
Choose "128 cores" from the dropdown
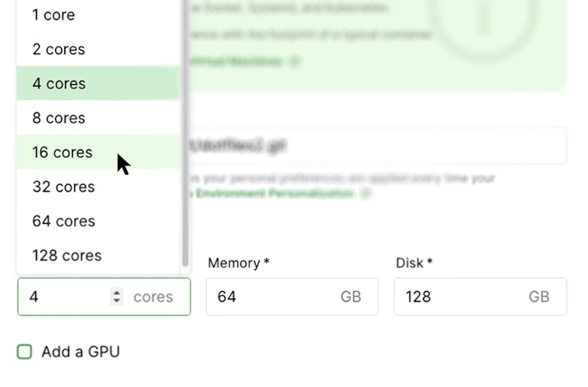(x=67, y=255)
